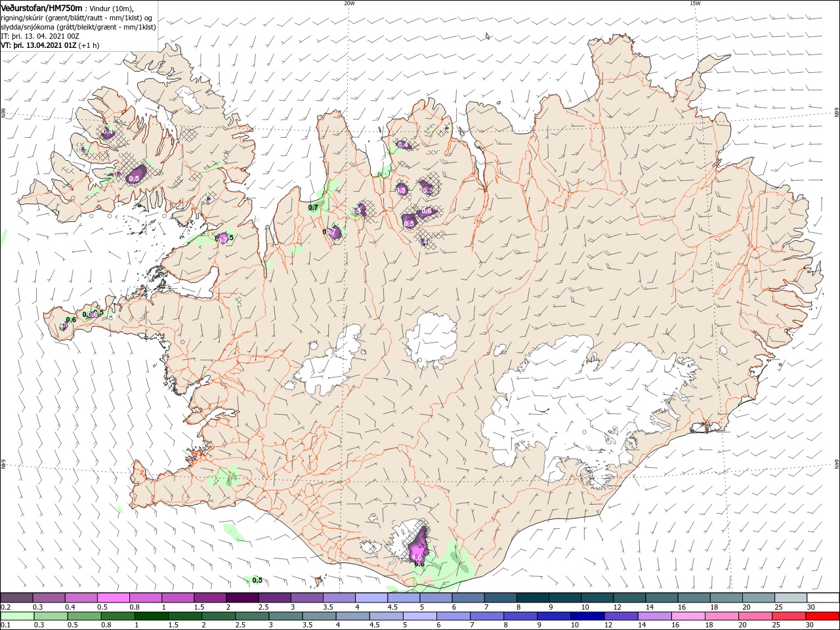Viewport: 840px width, 630px height.
Task: Pick lower legend bright red swatch at 30
Action: 822,616
